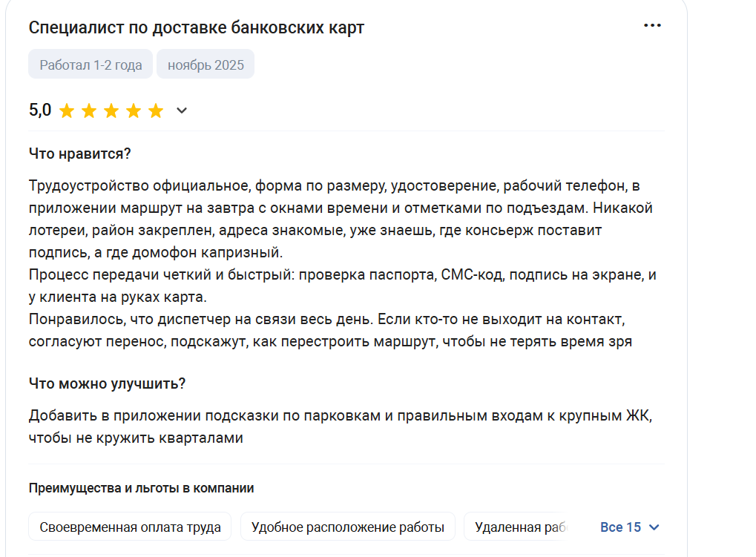Image resolution: width=756 pixels, height=557 pixels.
Task: Click 'Своевременная оплата труда' benefit chip
Action: 130,527
